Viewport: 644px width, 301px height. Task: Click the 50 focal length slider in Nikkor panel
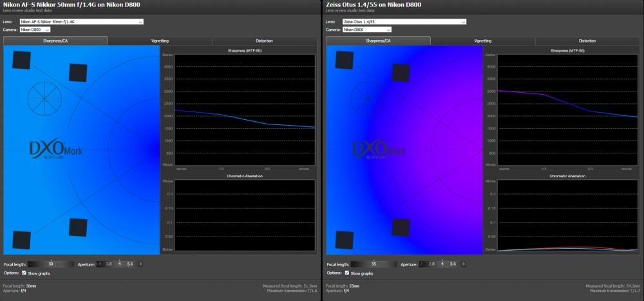pos(51,264)
